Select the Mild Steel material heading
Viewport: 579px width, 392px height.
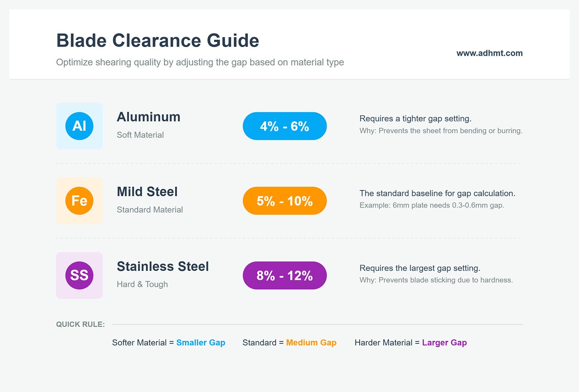tap(147, 191)
